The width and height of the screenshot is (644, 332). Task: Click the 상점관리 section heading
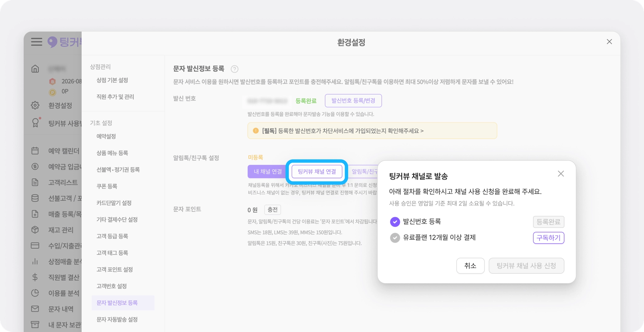tap(100, 67)
